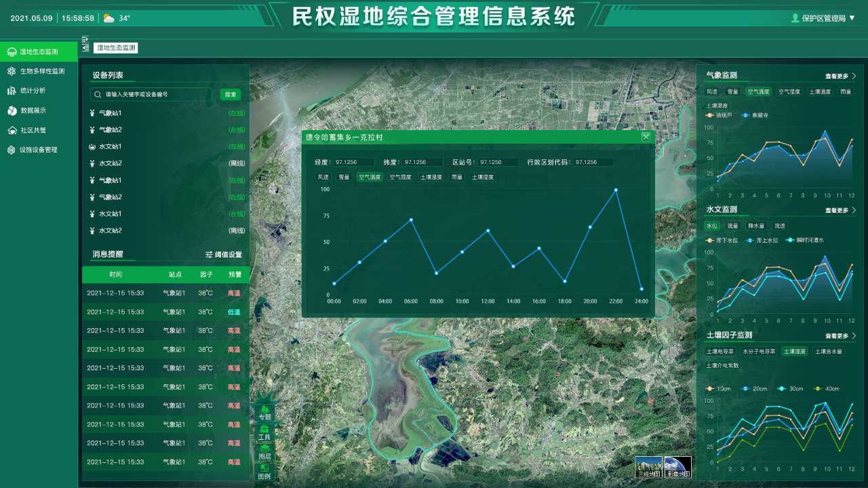Click the 设施设备管理 sidebar icon
The image size is (868, 488).
coord(12,150)
